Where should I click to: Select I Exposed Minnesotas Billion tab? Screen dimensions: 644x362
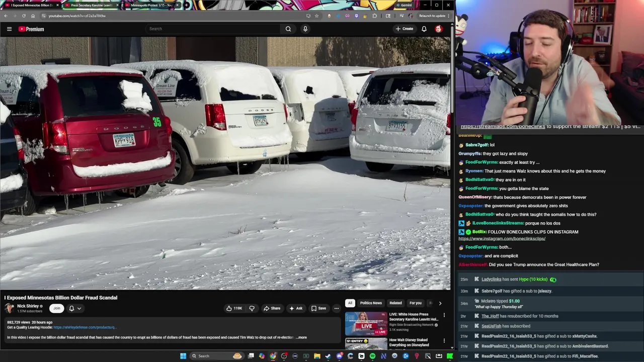[x=31, y=5]
